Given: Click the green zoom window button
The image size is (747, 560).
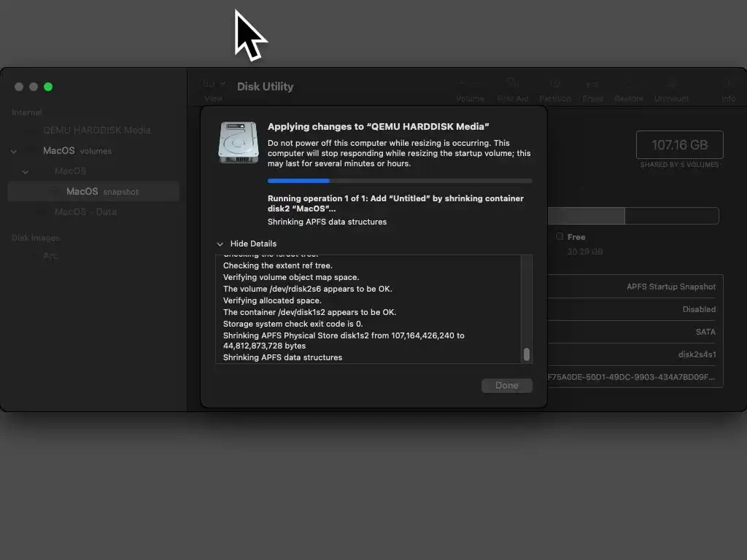Looking at the screenshot, I should pyautogui.click(x=48, y=87).
